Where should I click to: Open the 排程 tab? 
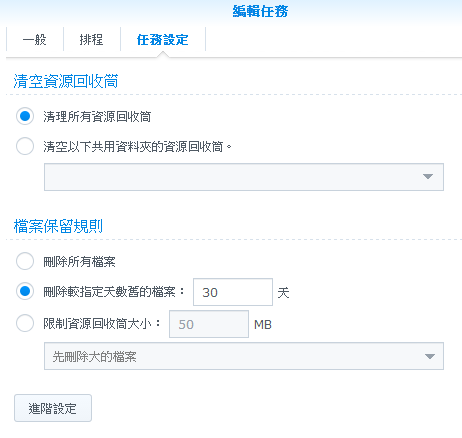pyautogui.click(x=91, y=40)
